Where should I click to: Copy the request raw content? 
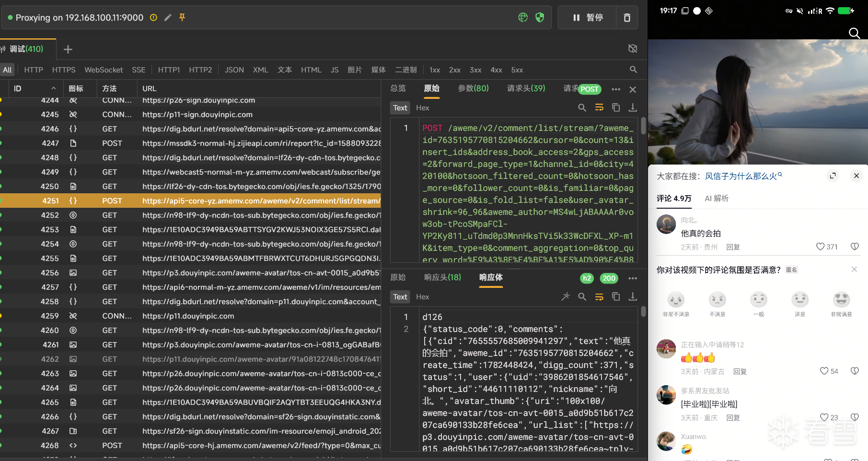coord(616,108)
